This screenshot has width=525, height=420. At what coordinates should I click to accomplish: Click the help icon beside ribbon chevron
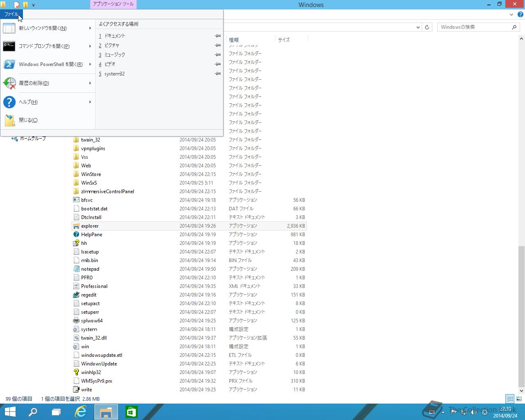point(520,14)
